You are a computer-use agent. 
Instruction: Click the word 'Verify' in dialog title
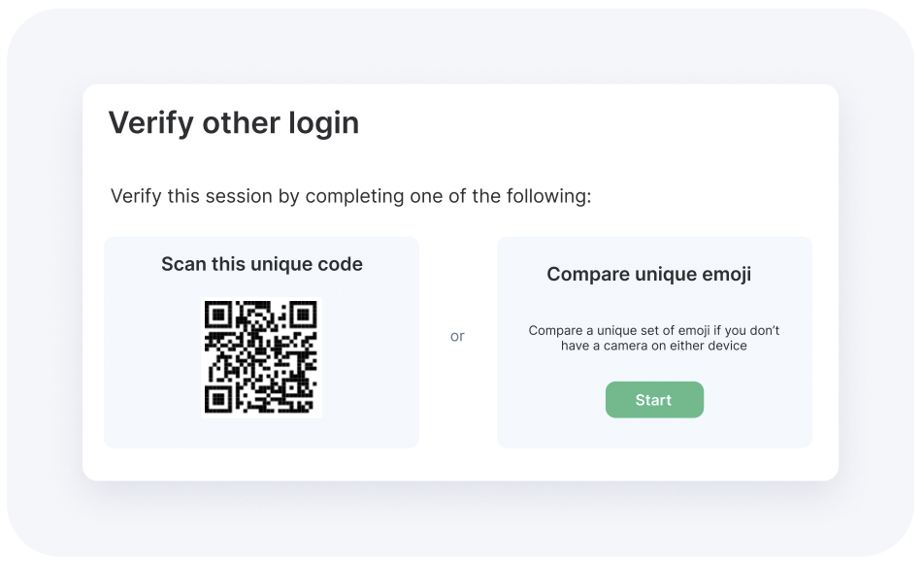(150, 124)
